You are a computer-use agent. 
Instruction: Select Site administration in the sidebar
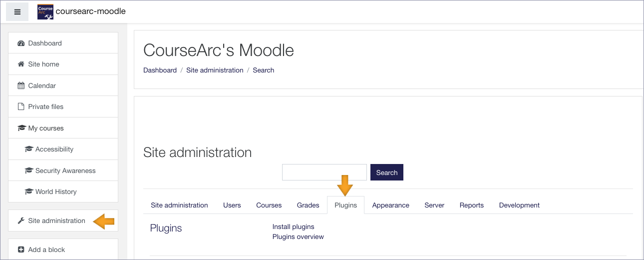point(63,220)
